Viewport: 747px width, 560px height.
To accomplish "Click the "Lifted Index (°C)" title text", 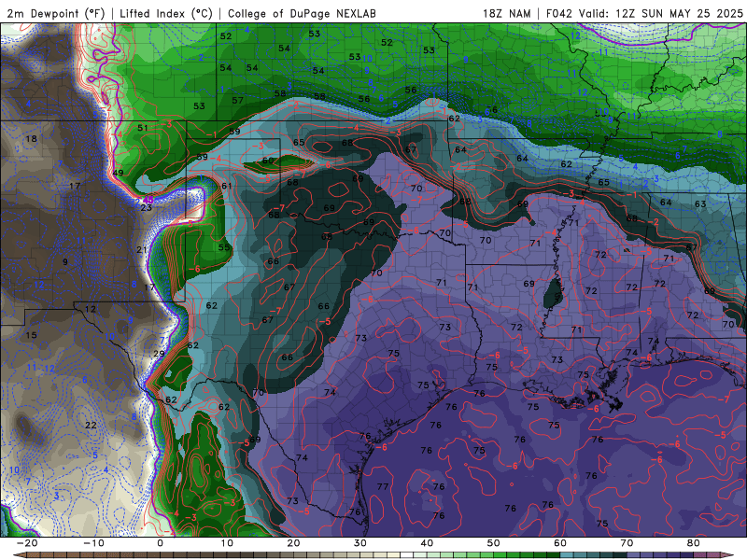I will [166, 13].
